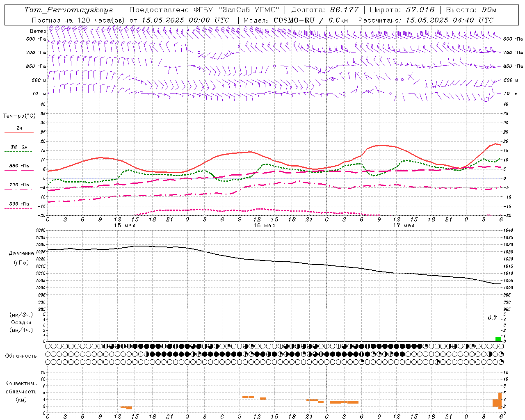Click forecast start time 15.05.2025 00:00 UTC
The height and width of the screenshot is (420, 525).
185,20
